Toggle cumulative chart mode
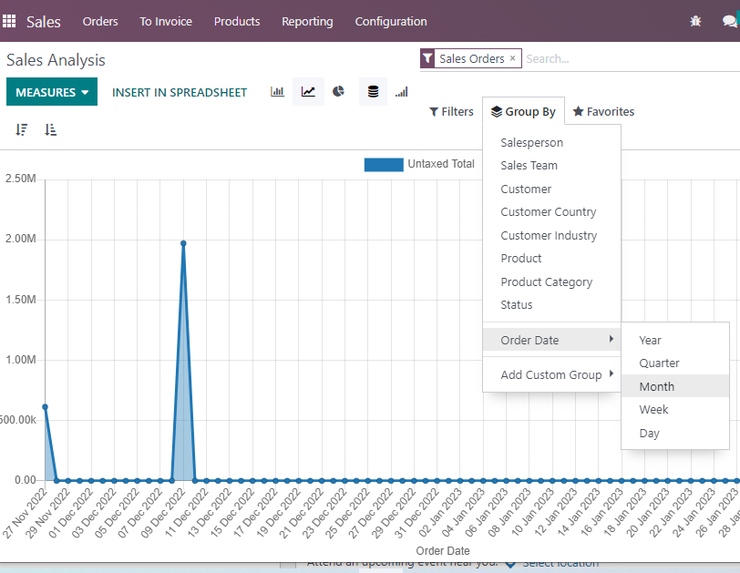 402,92
